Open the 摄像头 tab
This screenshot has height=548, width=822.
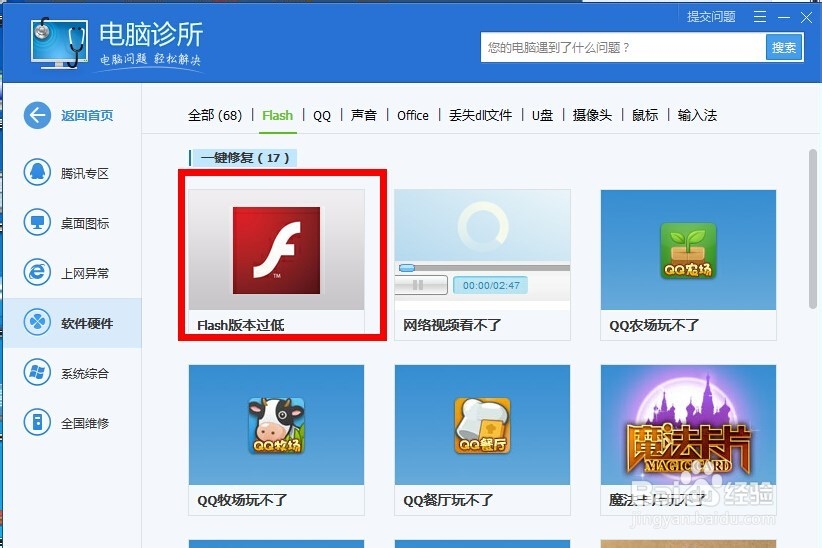592,115
